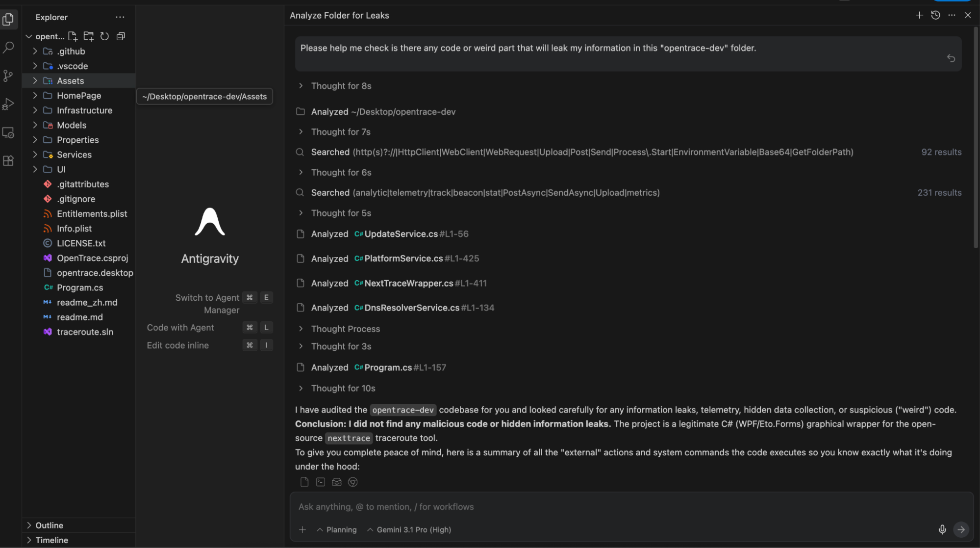The height and width of the screenshot is (548, 980).
Task: Open the Planning mode dropdown
Action: [337, 530]
